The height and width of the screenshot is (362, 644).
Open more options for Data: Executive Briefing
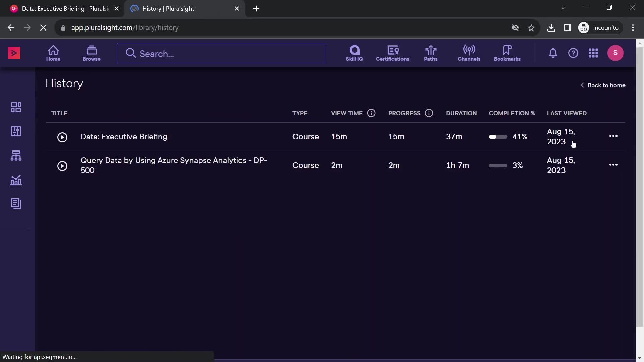613,136
